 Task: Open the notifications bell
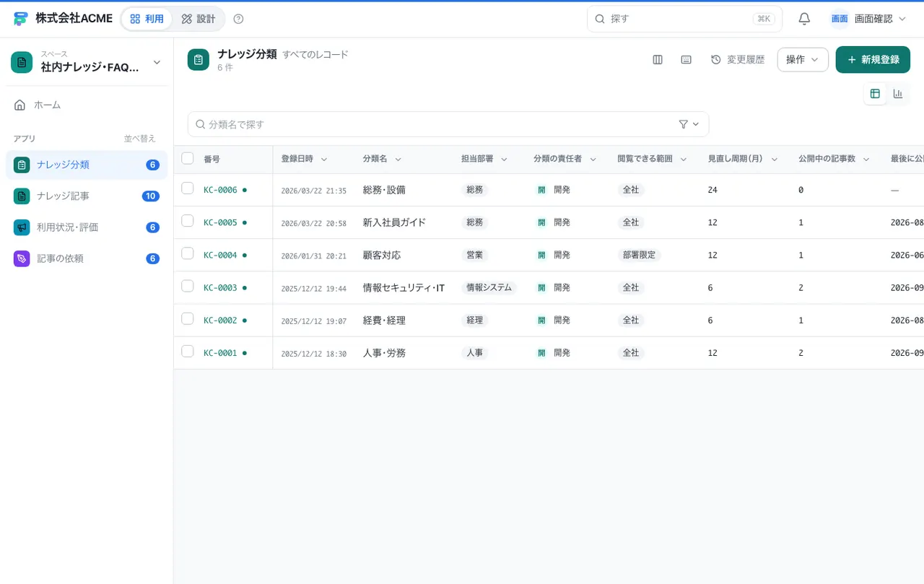(804, 19)
